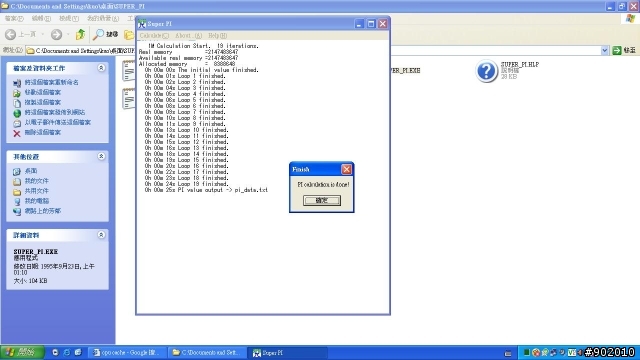Open the File (F) menu in Explorer

click(x=14, y=18)
